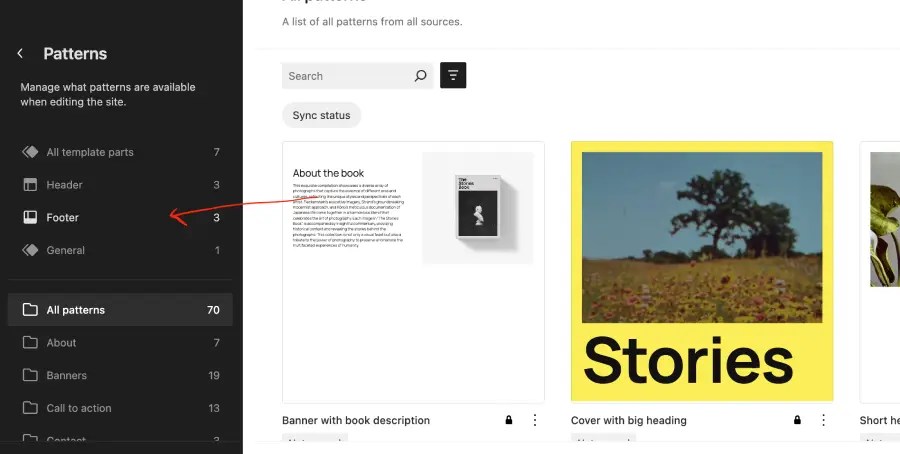Open the filter view options button
This screenshot has height=454, width=900.
coord(453,76)
